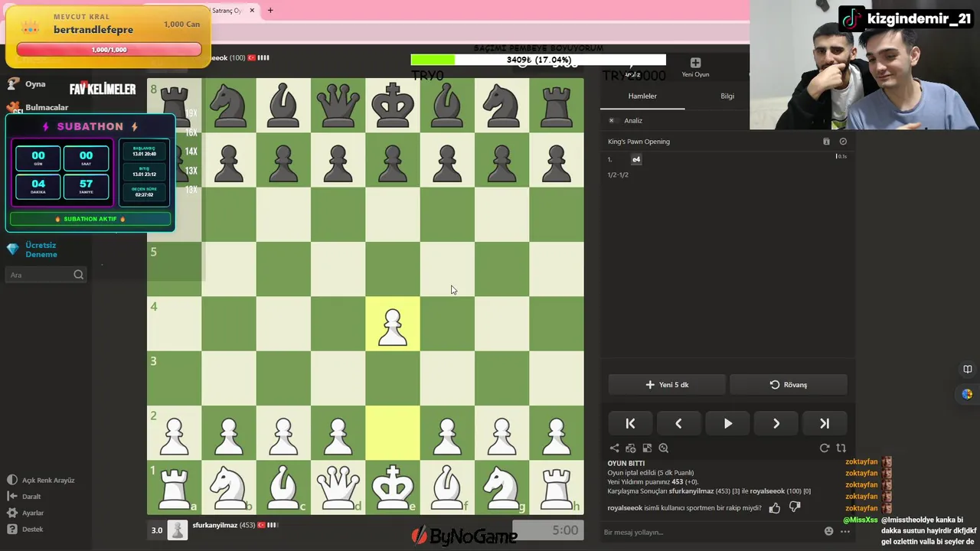980x551 pixels.
Task: Flip the board with the swap arrows icon
Action: 841,448
